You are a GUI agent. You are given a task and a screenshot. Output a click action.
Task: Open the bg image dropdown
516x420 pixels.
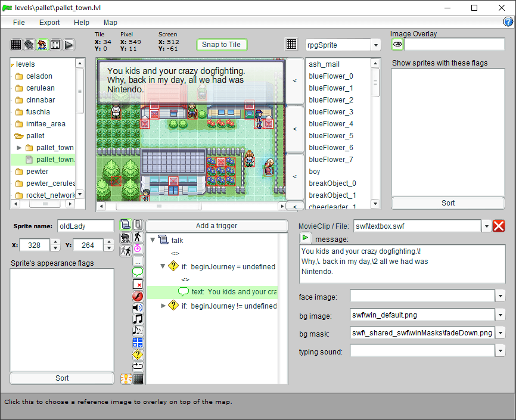(x=499, y=315)
